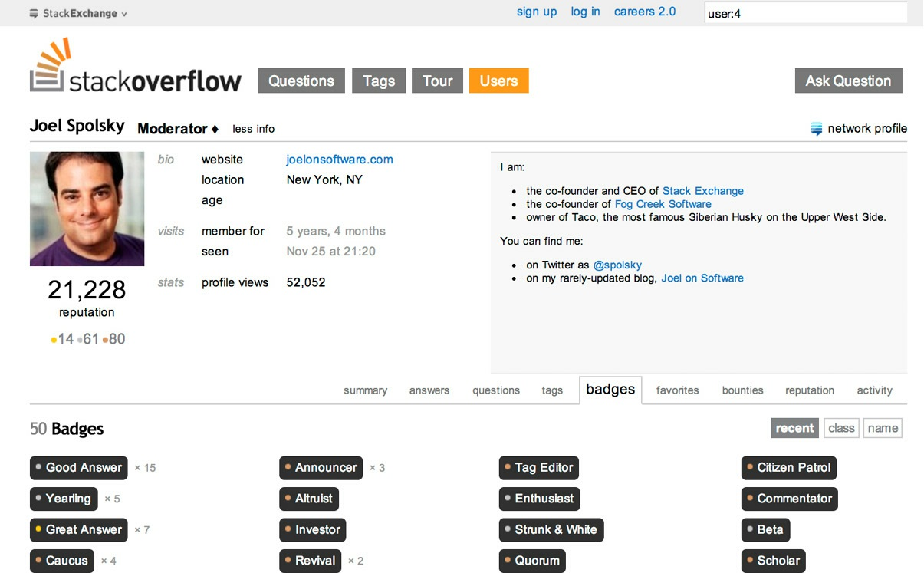This screenshot has width=924, height=573.
Task: Open the Great Answer gold badge
Action: coord(79,530)
